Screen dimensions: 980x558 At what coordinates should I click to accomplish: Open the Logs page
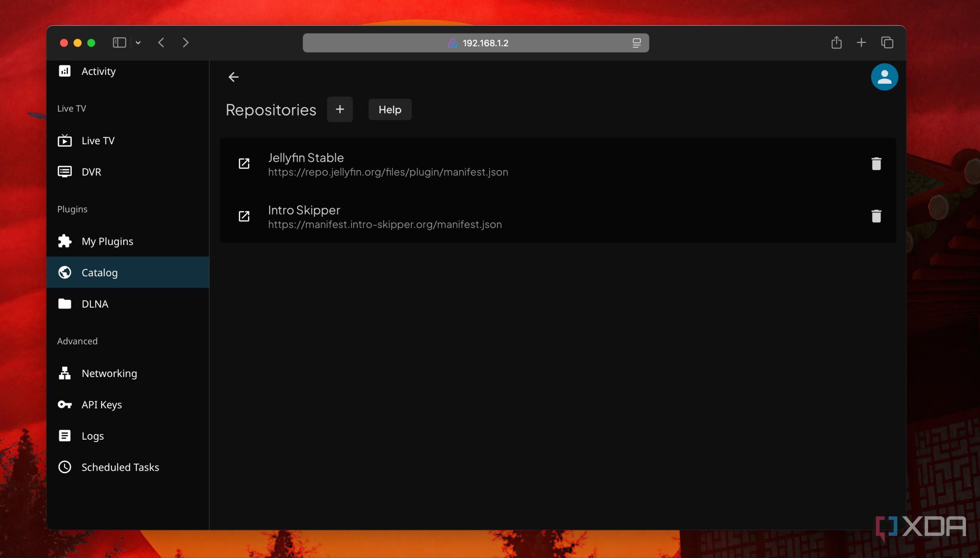click(x=128, y=436)
